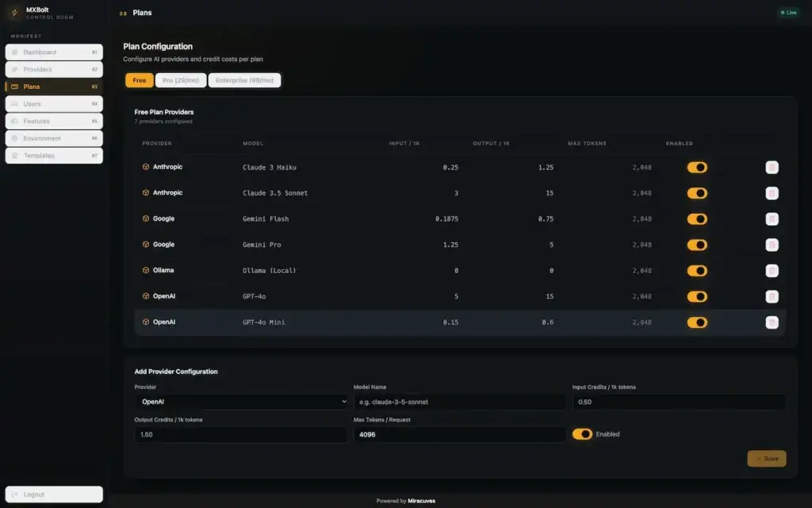Image resolution: width=812 pixels, height=508 pixels.
Task: Click the Users icon in sidebar
Action: 14,104
